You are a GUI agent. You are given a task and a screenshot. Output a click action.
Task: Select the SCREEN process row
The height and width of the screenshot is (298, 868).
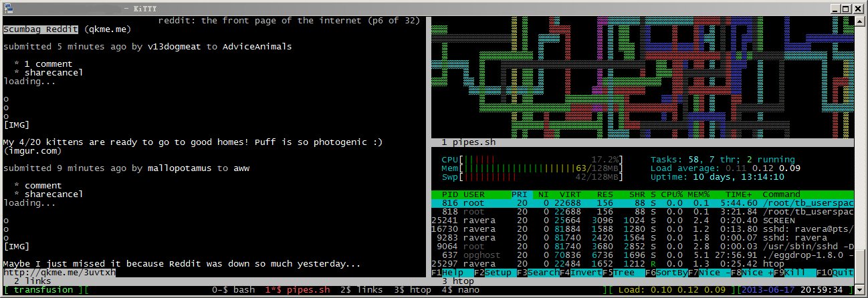[x=643, y=220]
